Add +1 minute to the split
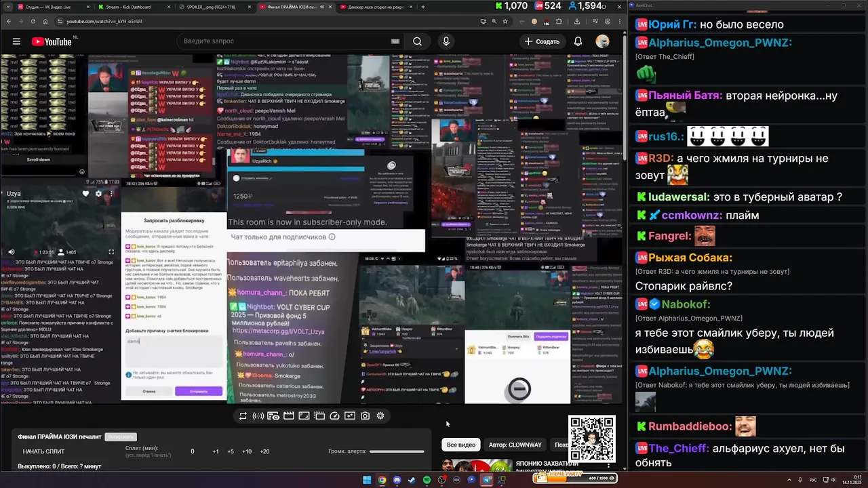This screenshot has height=488, width=868. [216, 451]
